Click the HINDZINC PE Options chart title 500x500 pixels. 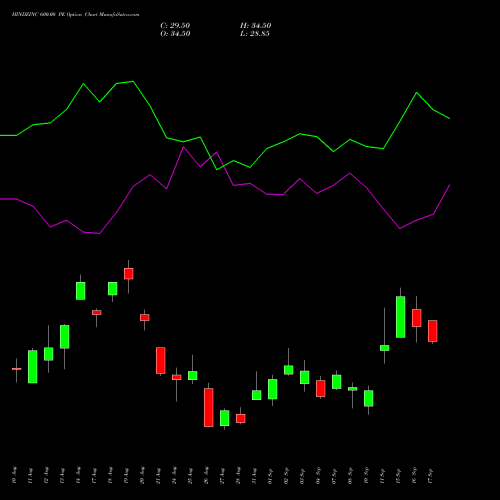click(75, 15)
